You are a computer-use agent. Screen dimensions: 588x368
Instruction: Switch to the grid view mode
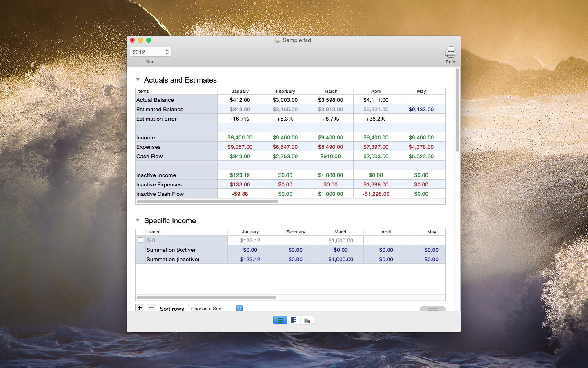click(x=294, y=320)
